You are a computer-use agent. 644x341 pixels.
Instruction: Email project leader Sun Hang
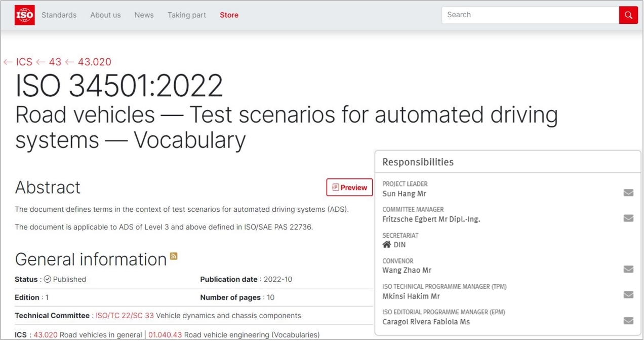(x=628, y=193)
